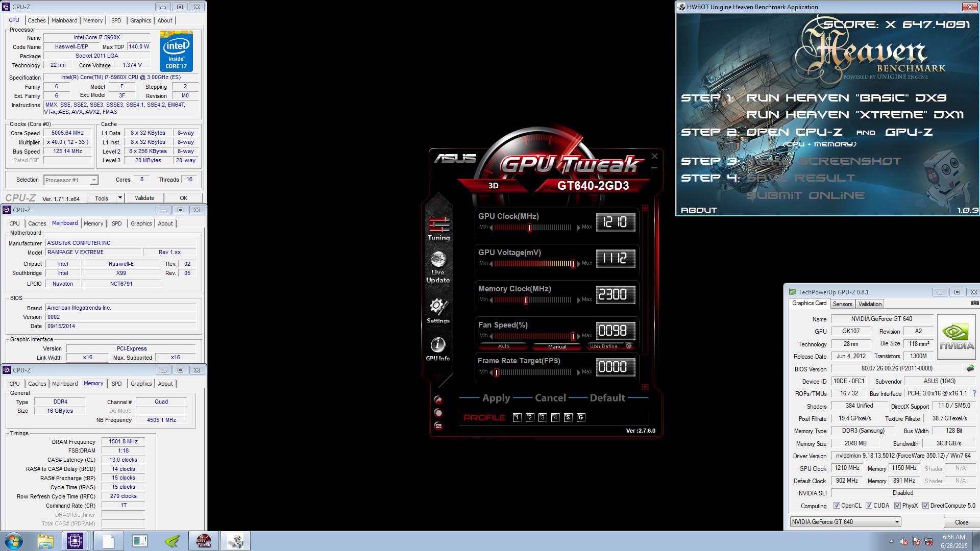Click the Memory Clock Max arrow
Viewport: 980px width, 551px height.
[x=578, y=299]
